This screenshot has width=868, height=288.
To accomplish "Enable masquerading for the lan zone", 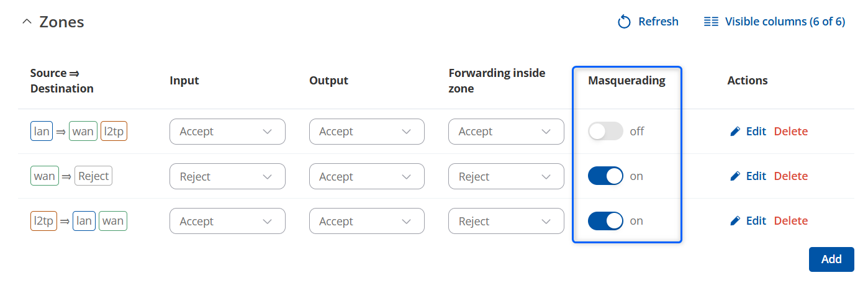I will tap(605, 132).
